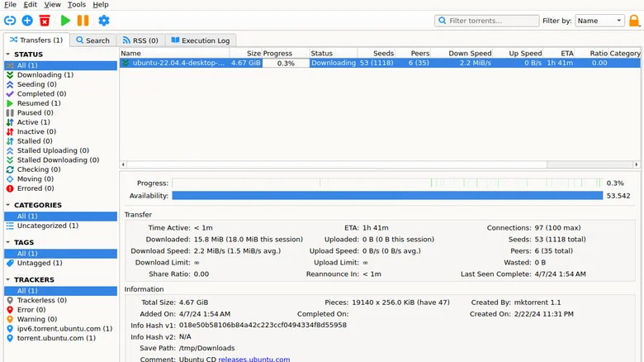
Task: Click the red Remove torrent icon
Action: pos(45,21)
